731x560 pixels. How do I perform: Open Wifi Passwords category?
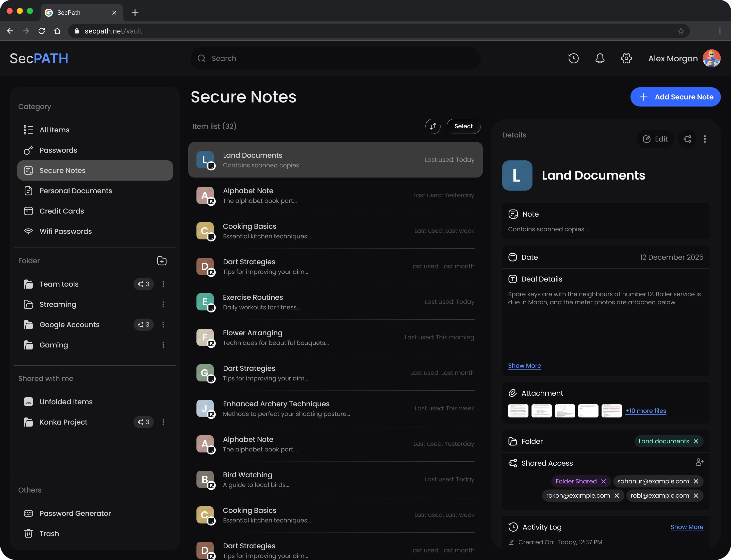95,231
